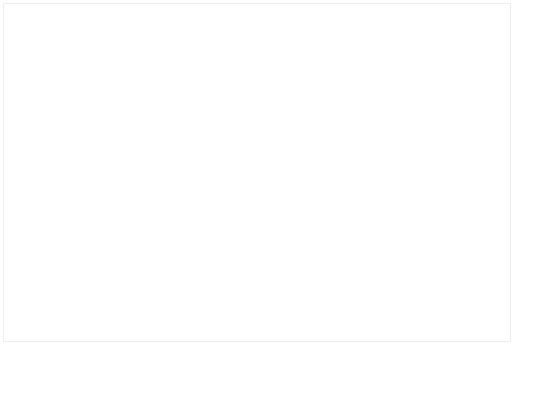The image size is (540, 405).
Task: Click the top border of the empty panel
Action: [257, 4]
